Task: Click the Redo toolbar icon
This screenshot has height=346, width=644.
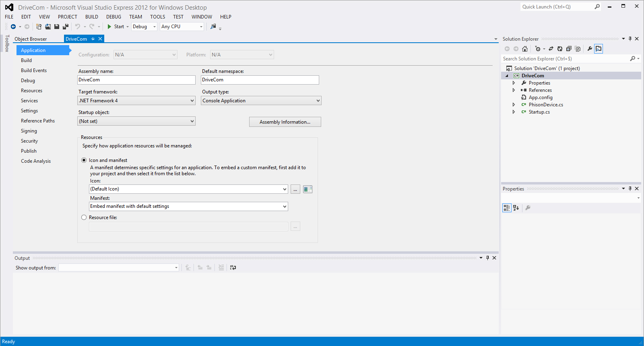Action: [x=92, y=27]
